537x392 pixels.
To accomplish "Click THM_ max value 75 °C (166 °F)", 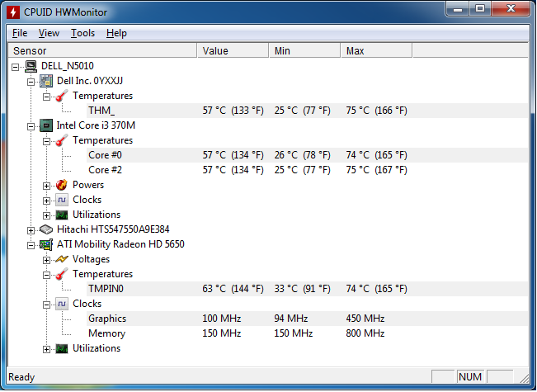I will [376, 111].
